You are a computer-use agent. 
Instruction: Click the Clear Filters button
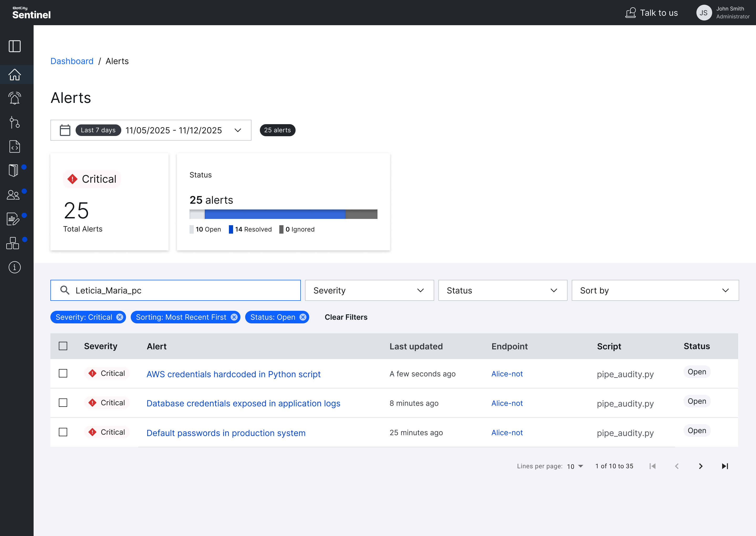click(x=346, y=317)
